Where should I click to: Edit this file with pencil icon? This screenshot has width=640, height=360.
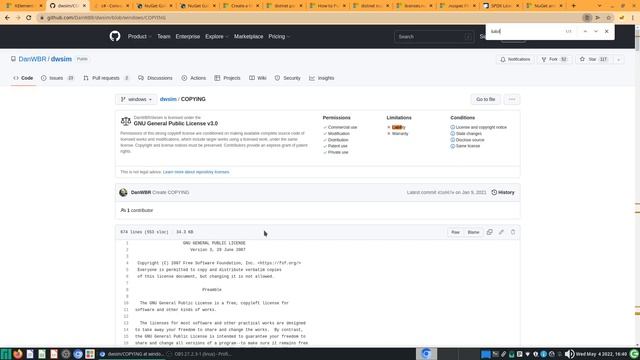tap(501, 232)
